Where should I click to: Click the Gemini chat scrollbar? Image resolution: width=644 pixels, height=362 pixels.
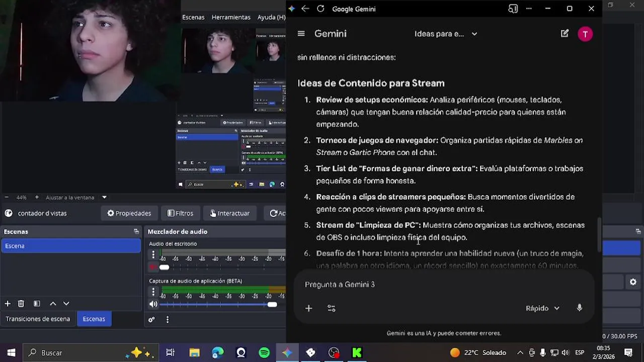599,235
